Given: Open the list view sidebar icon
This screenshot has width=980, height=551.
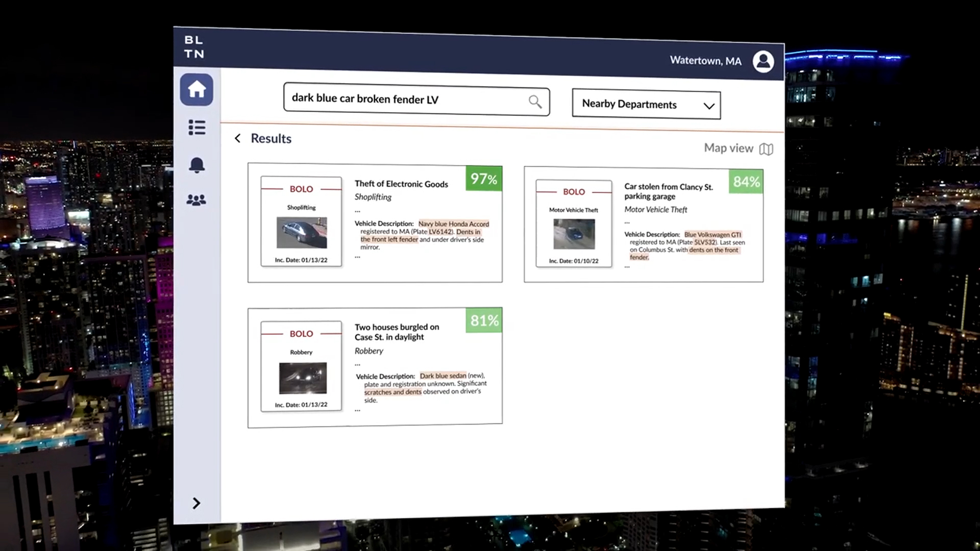Looking at the screenshot, I should pyautogui.click(x=197, y=128).
